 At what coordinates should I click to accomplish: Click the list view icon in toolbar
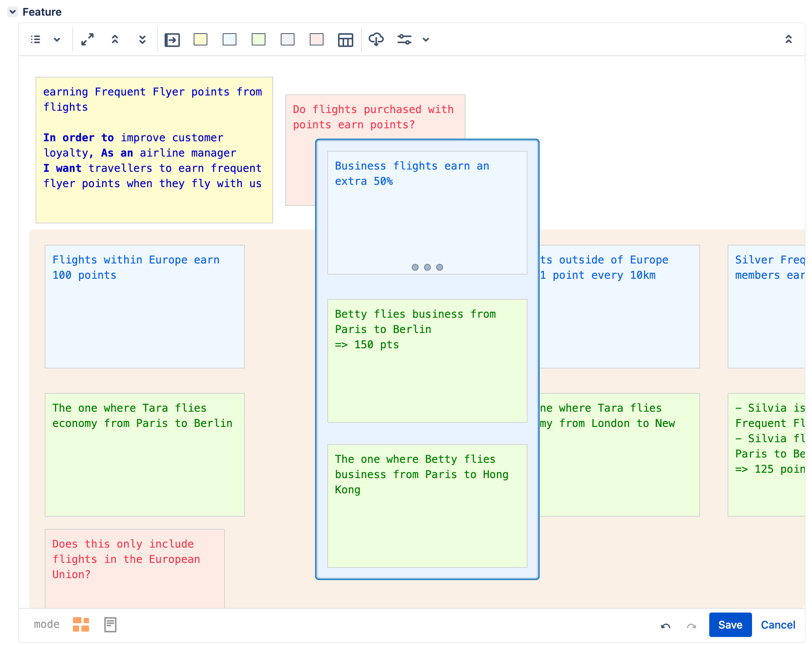36,39
